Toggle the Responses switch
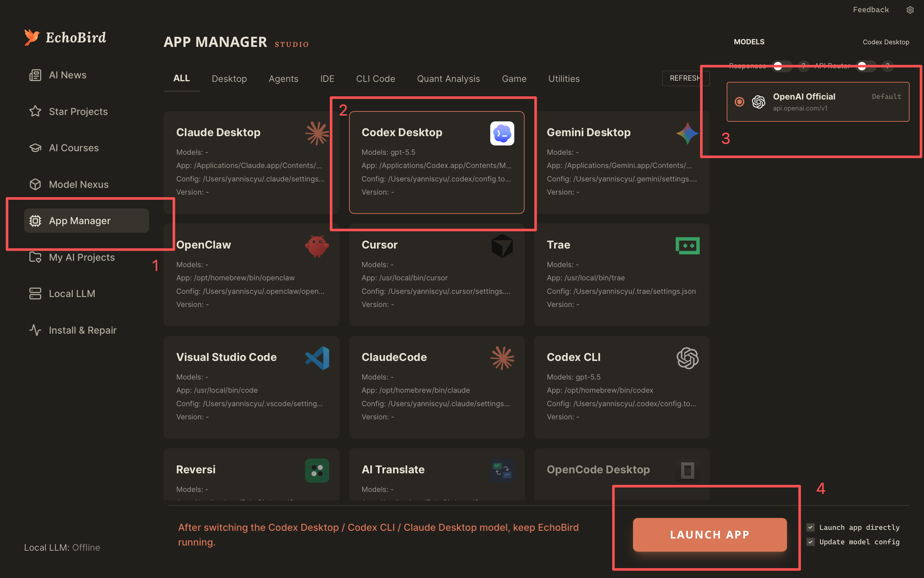The height and width of the screenshot is (578, 924). tap(782, 66)
